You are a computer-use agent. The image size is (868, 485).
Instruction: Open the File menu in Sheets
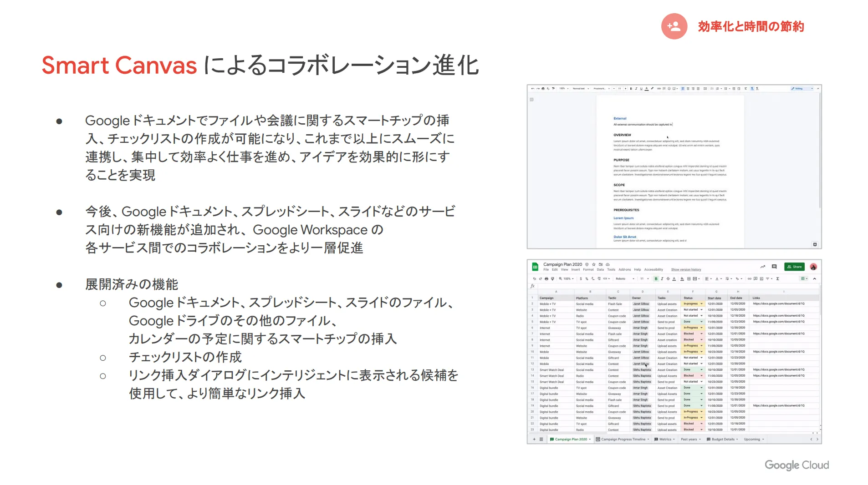tap(546, 269)
